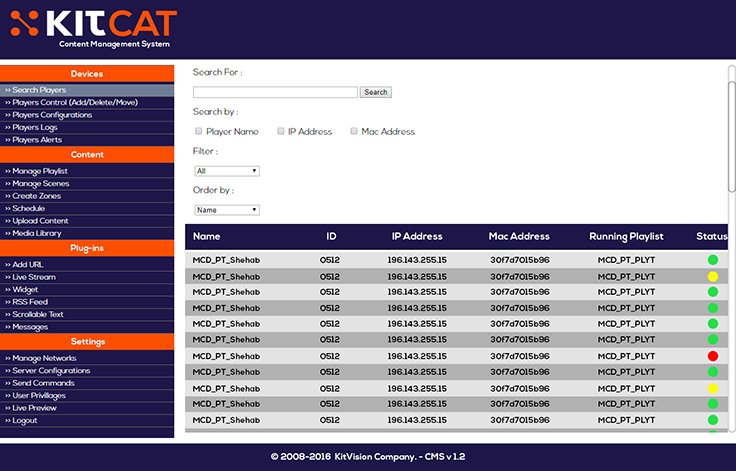Click the red status indicator in table
Screen dimensions: 736x471
coord(713,356)
